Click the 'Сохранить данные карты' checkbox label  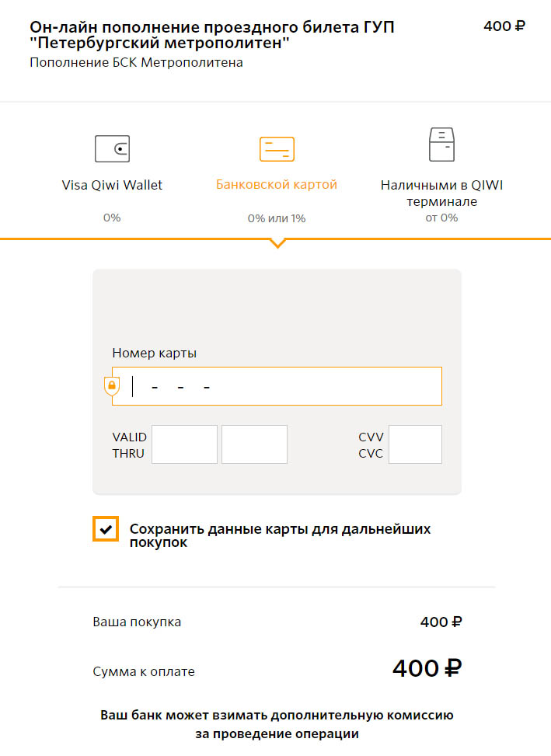[x=280, y=535]
